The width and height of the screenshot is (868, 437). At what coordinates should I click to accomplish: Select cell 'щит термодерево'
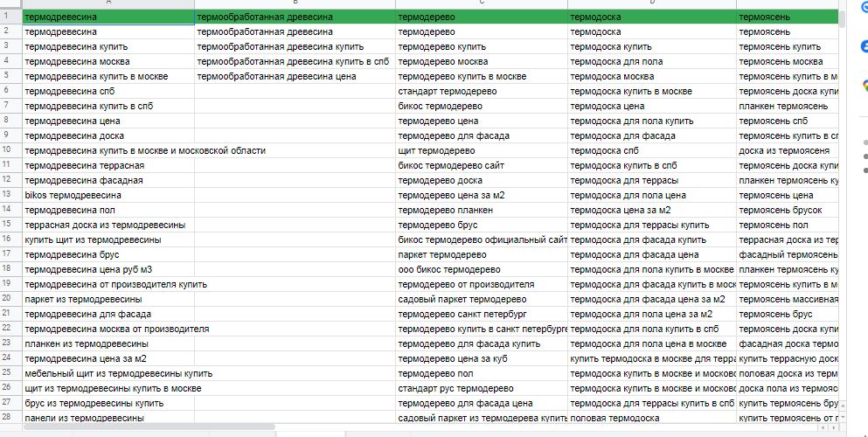pyautogui.click(x=482, y=150)
